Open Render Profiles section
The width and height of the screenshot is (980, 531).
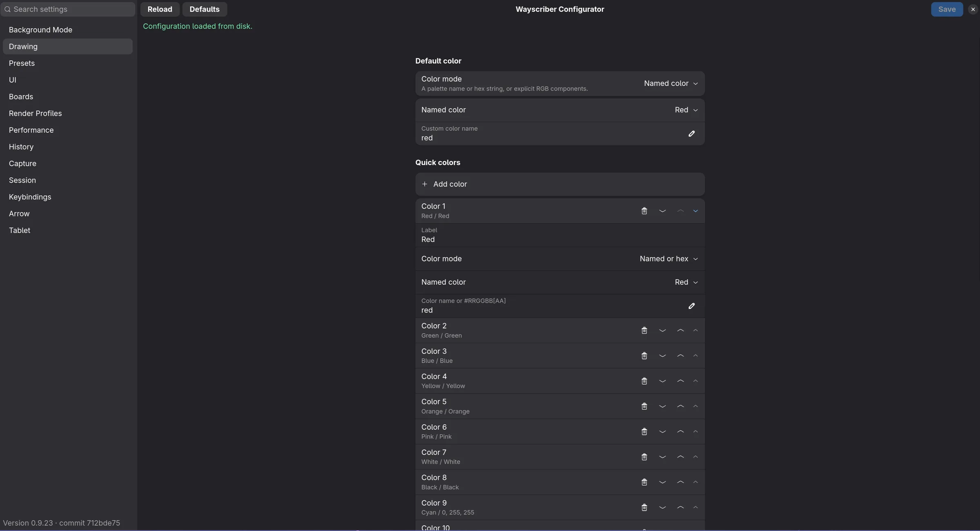(x=67, y=114)
